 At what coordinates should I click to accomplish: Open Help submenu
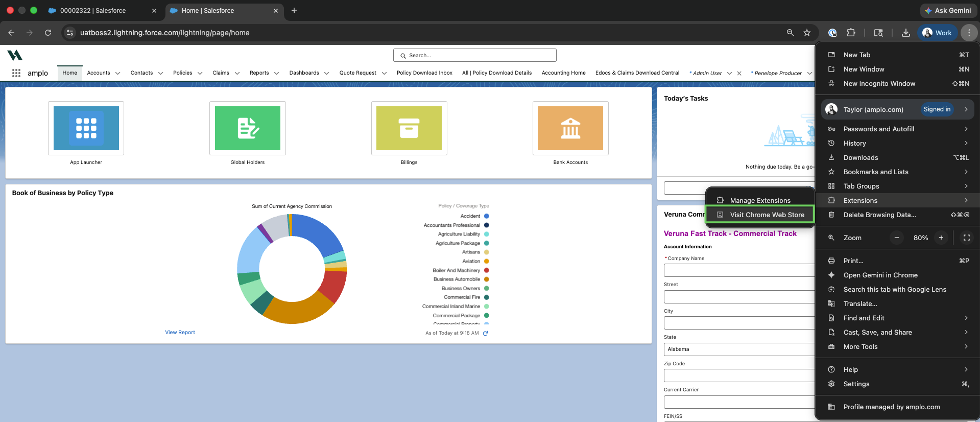pos(897,369)
